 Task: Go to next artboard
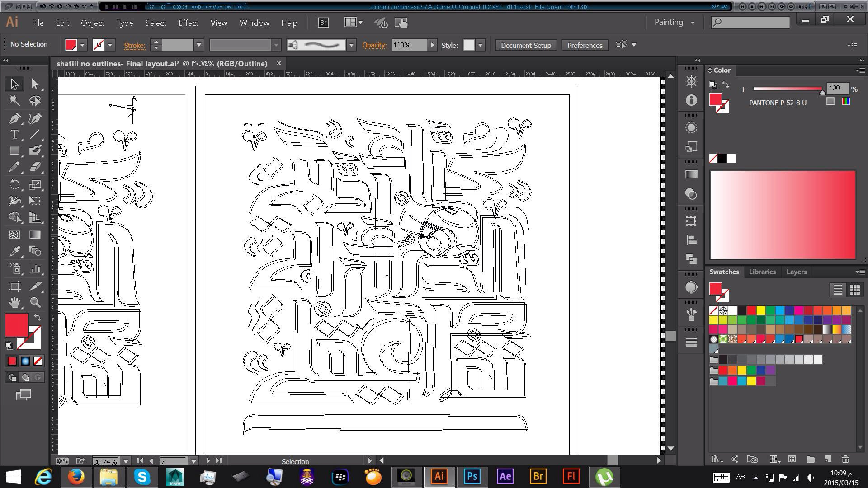click(x=208, y=461)
